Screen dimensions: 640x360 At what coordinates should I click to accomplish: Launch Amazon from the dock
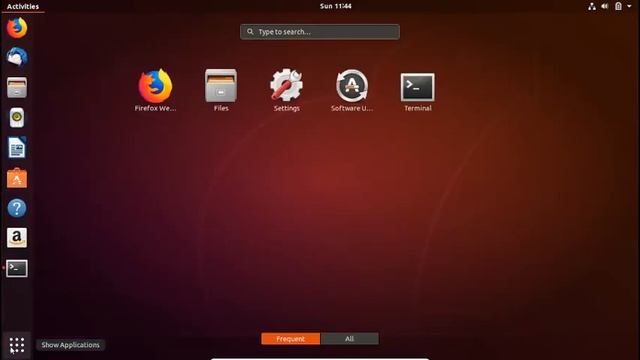click(x=17, y=238)
